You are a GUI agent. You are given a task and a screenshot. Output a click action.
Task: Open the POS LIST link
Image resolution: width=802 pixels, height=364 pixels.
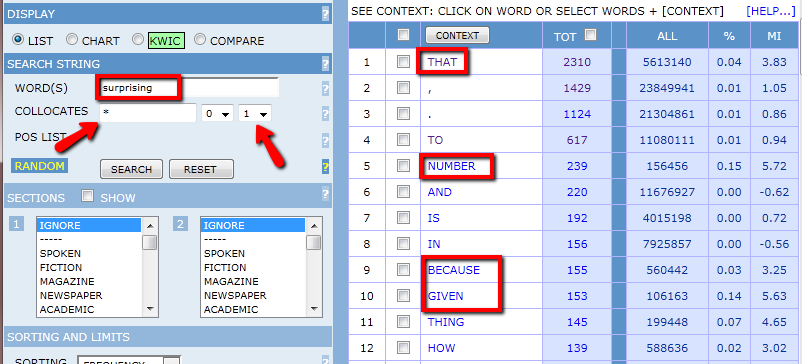41,137
